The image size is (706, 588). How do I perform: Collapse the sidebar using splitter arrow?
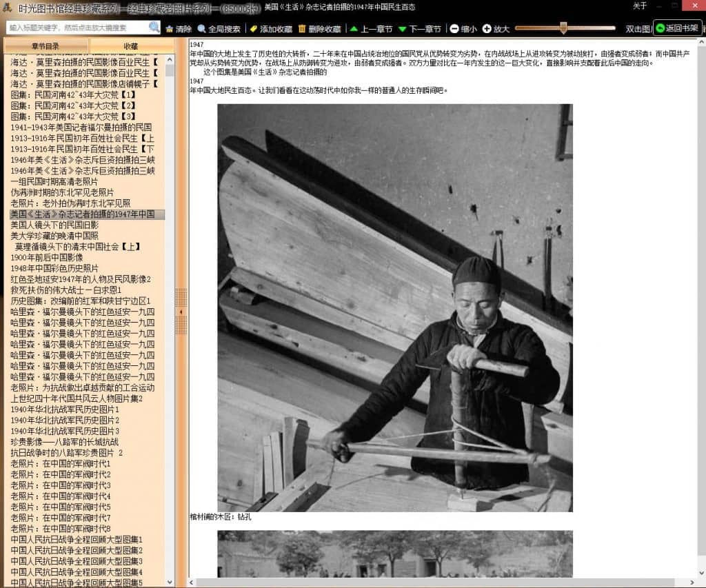point(181,312)
